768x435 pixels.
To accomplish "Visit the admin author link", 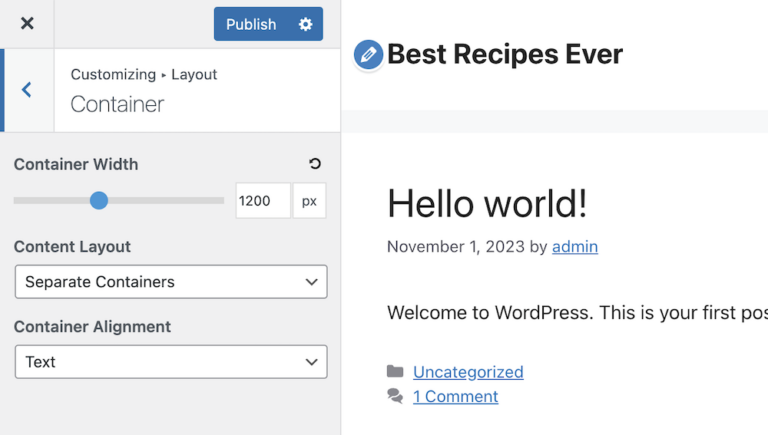I will pyautogui.click(x=574, y=246).
